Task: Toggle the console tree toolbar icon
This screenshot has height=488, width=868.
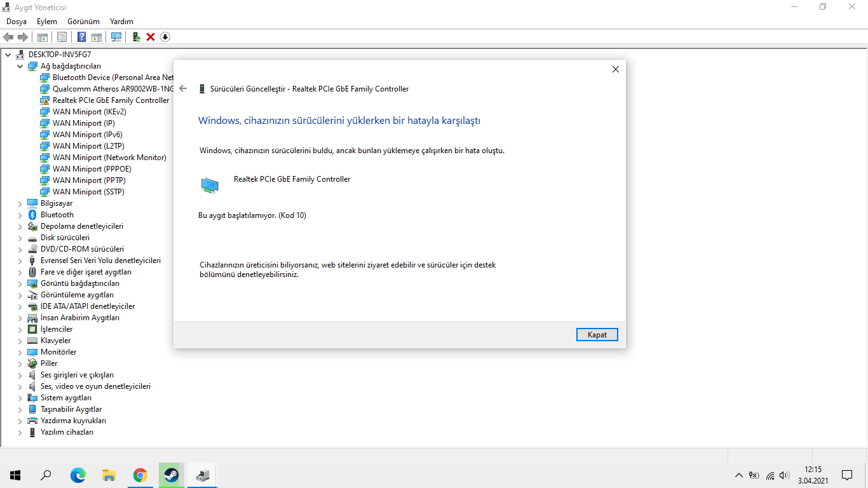Action: point(43,37)
